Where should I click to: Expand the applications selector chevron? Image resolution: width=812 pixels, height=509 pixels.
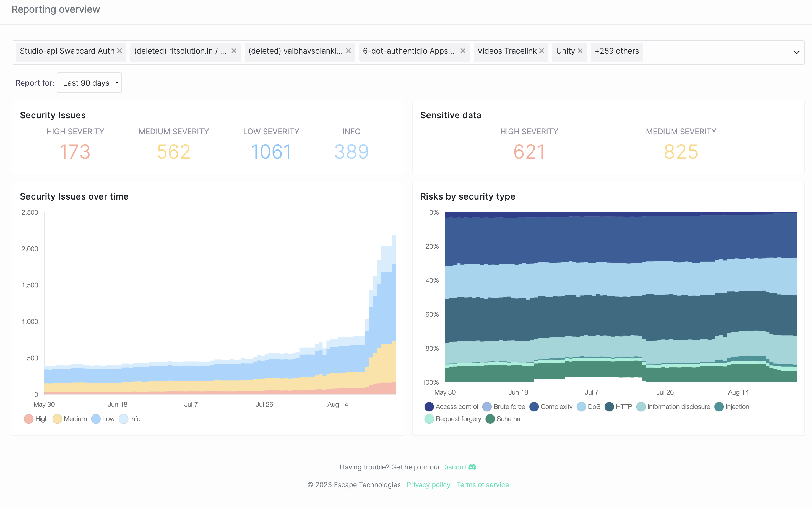[x=797, y=52]
